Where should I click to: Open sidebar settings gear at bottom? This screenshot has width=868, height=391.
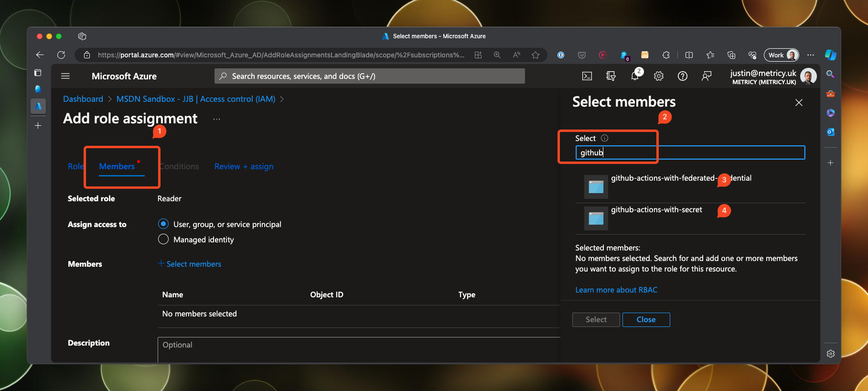pyautogui.click(x=831, y=354)
